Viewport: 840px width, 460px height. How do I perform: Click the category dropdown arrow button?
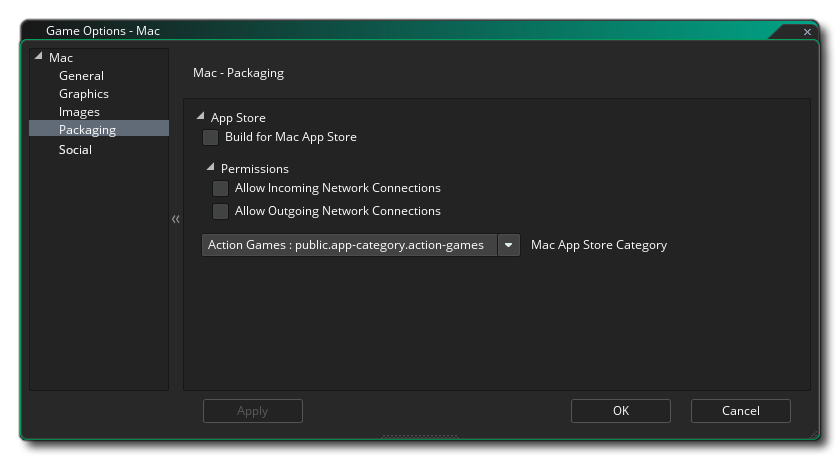click(509, 245)
